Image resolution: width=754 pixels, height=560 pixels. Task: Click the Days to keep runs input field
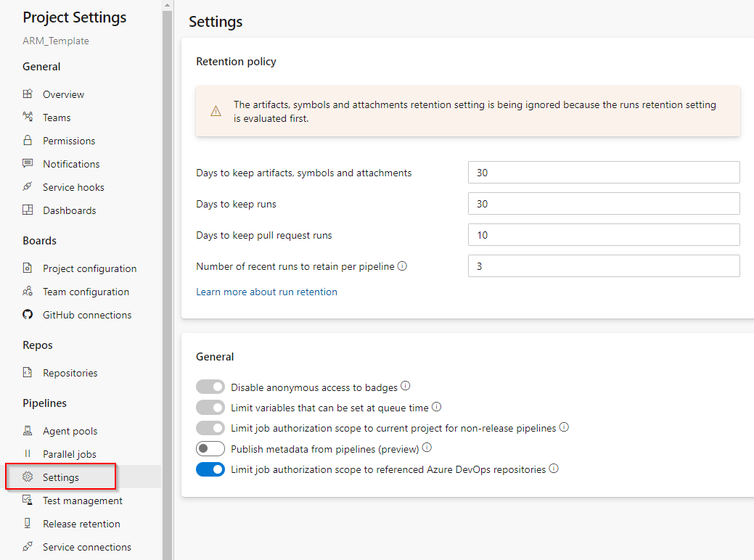[603, 203]
